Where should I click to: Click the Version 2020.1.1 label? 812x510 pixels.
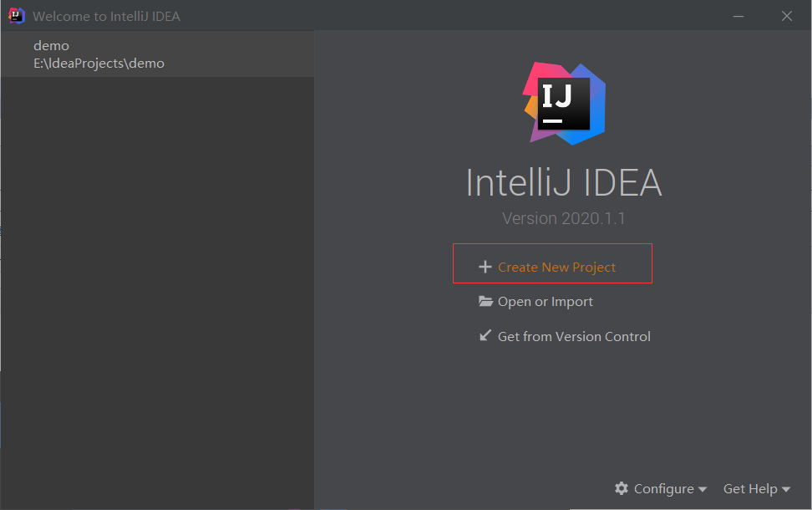point(563,219)
